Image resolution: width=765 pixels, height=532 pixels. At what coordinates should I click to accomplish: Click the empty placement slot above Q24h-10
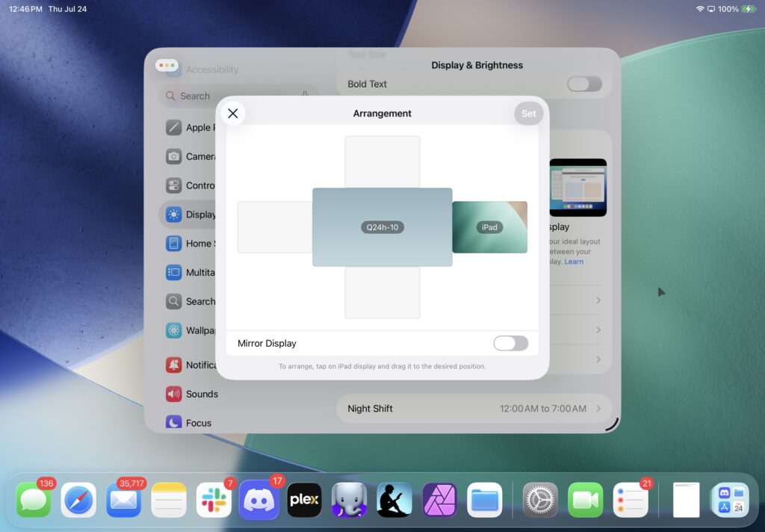click(x=382, y=161)
